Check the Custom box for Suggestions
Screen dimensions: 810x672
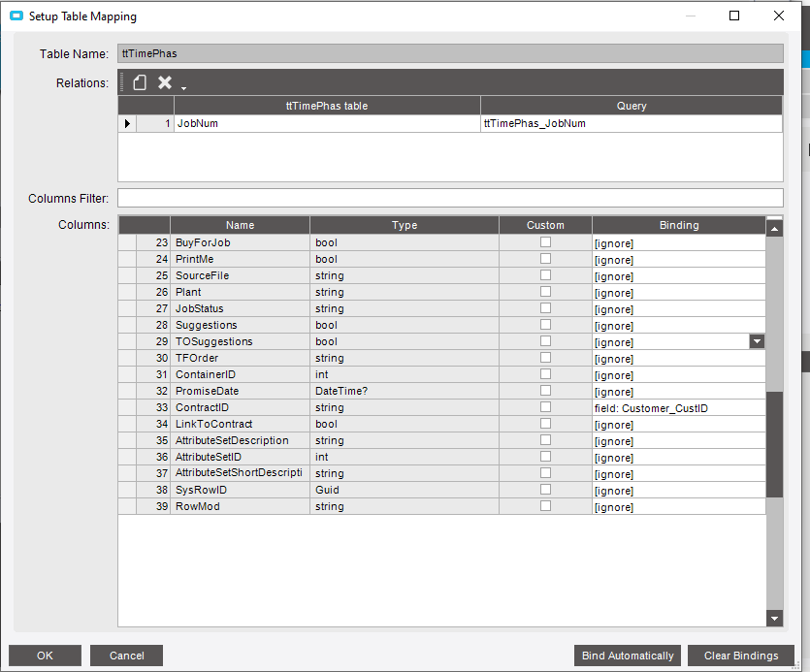(x=545, y=325)
